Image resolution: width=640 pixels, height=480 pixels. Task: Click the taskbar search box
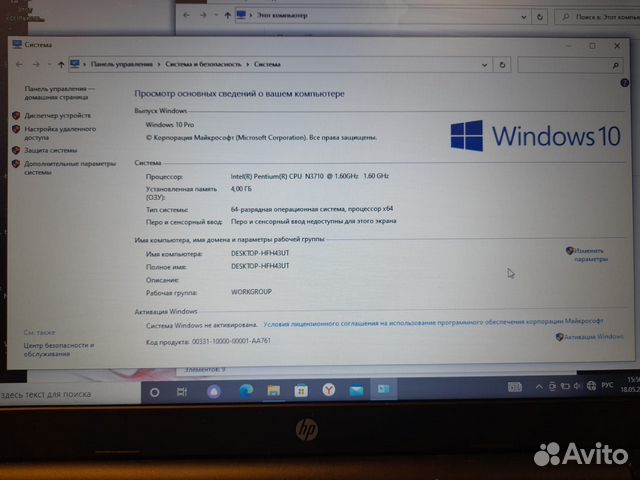(x=70, y=394)
